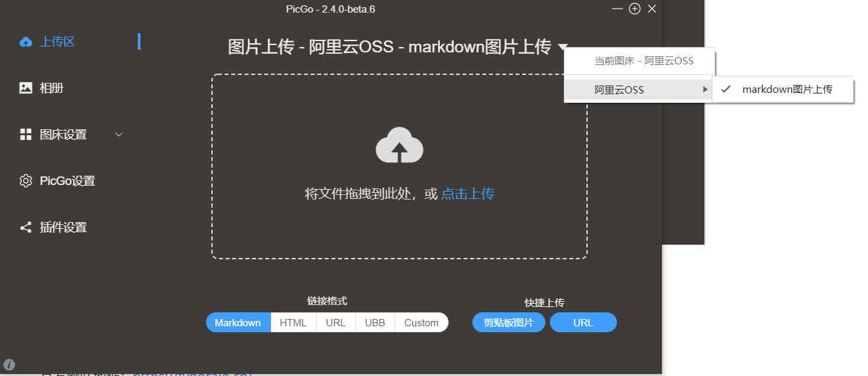868x376 pixels.
Task: Expand the 图床设置 chevron
Action: (119, 135)
